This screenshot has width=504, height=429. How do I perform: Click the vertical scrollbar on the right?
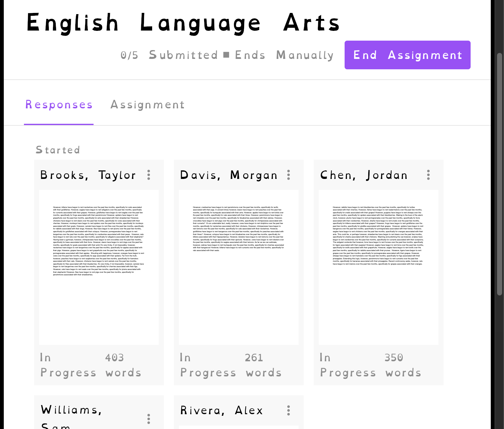point(499,173)
